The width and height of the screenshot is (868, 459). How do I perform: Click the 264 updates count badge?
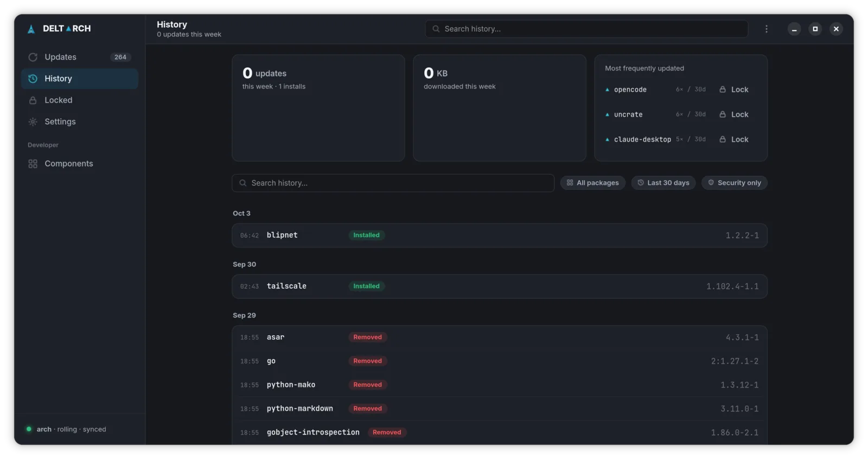click(x=120, y=57)
